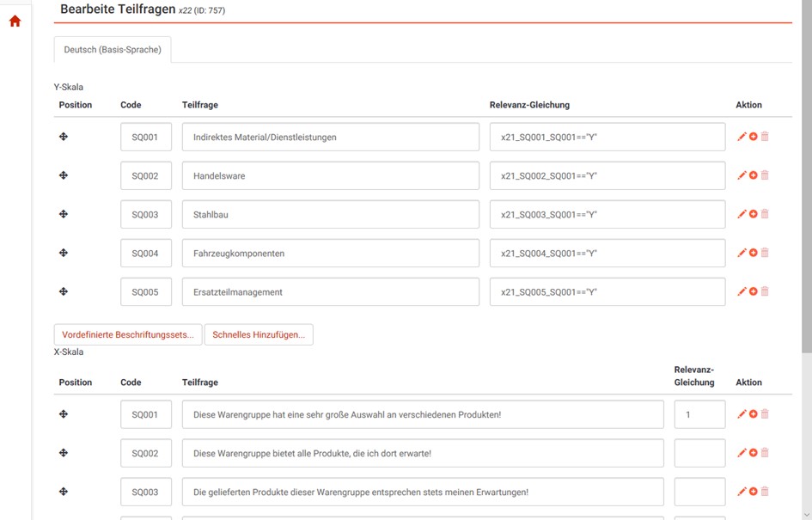This screenshot has height=520, width=812.
Task: Click the plus icon in 'gelieferten Produkte' row
Action: pyautogui.click(x=754, y=492)
